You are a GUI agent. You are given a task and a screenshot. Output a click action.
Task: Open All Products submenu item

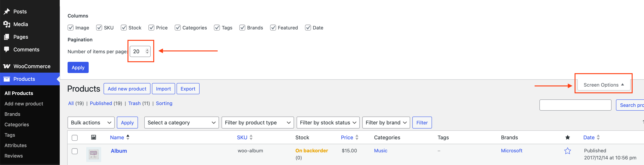tap(19, 93)
